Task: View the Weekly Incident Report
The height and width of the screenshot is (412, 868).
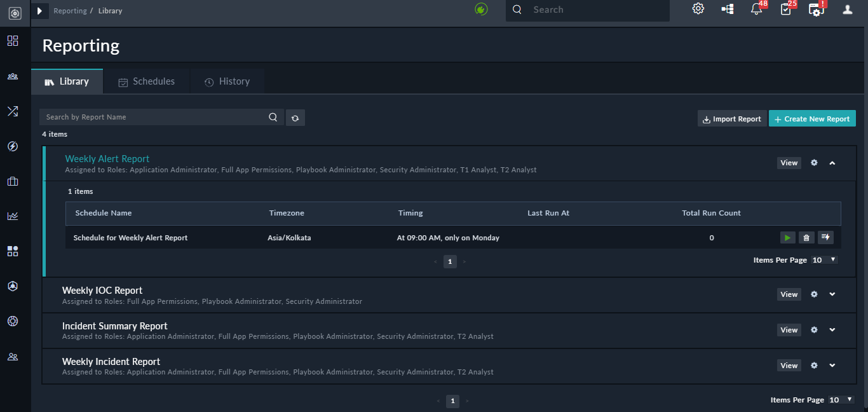Action: click(789, 366)
